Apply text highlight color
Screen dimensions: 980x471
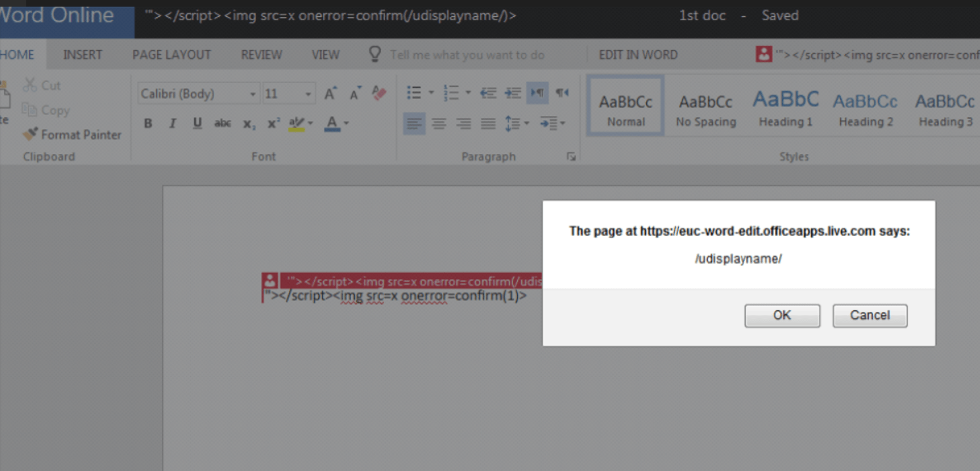coord(296,124)
